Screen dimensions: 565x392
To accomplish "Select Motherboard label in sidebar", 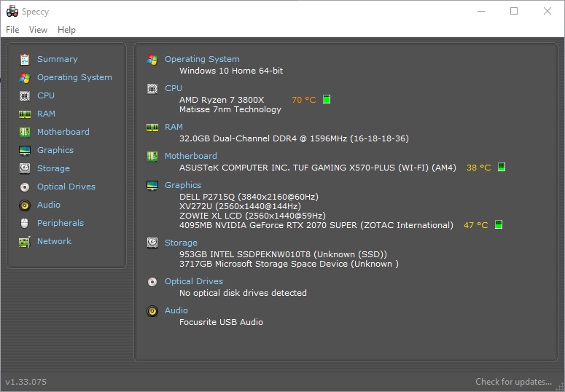I will click(x=63, y=132).
